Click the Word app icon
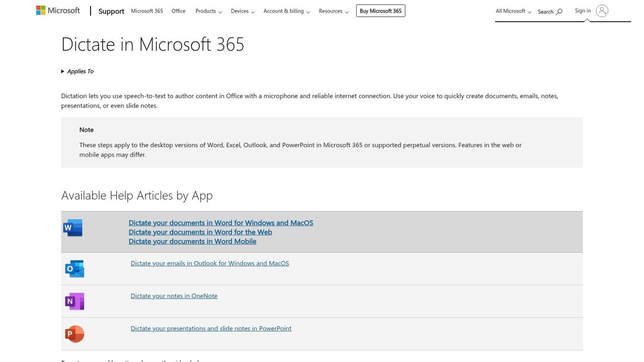This screenshot has width=644, height=362. coord(73,228)
